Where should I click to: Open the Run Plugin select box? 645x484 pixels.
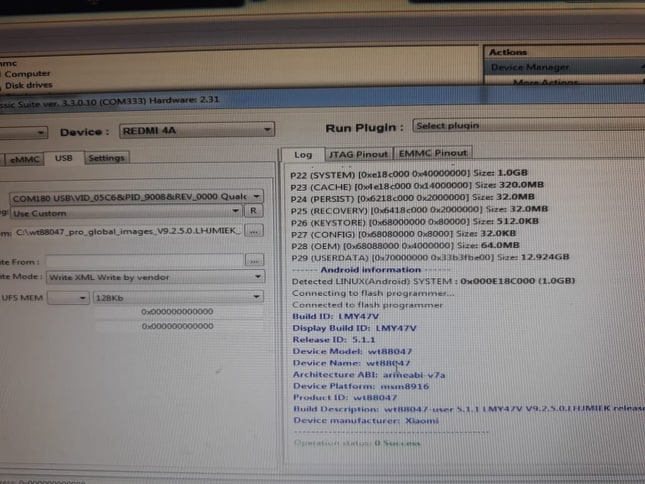(x=529, y=125)
